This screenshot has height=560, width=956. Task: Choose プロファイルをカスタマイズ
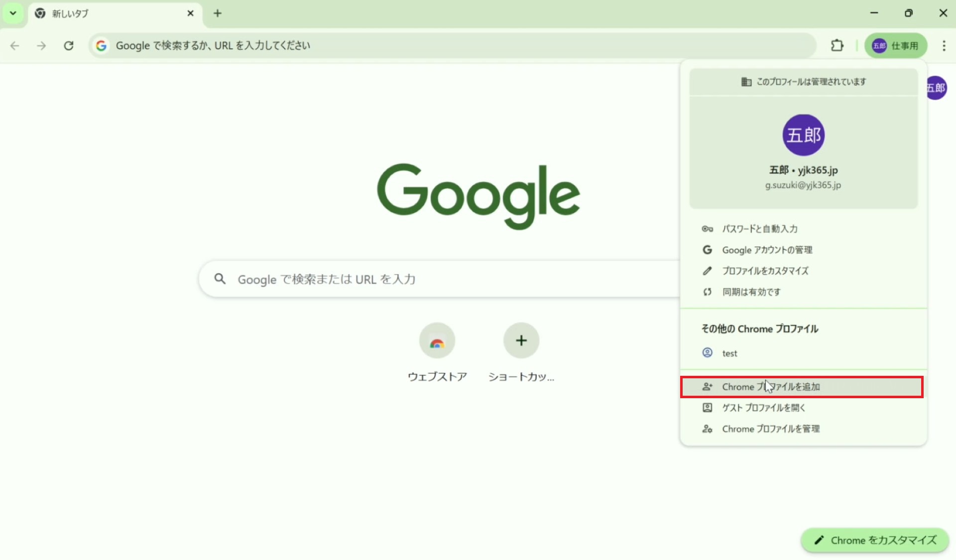pos(765,271)
